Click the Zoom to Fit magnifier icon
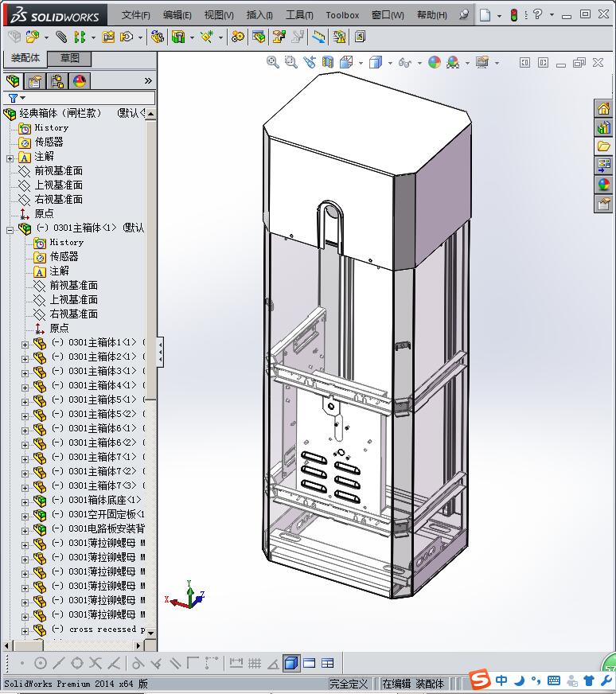 [x=273, y=62]
